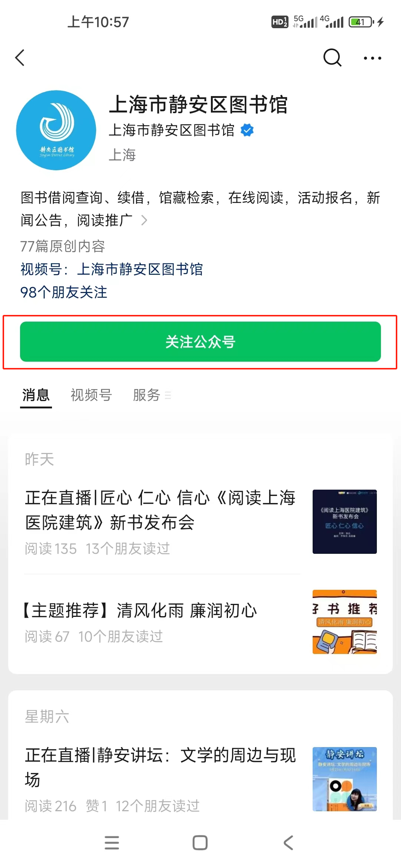Image resolution: width=401 pixels, height=868 pixels.
Task: Open search with the magnifier icon
Action: click(332, 57)
